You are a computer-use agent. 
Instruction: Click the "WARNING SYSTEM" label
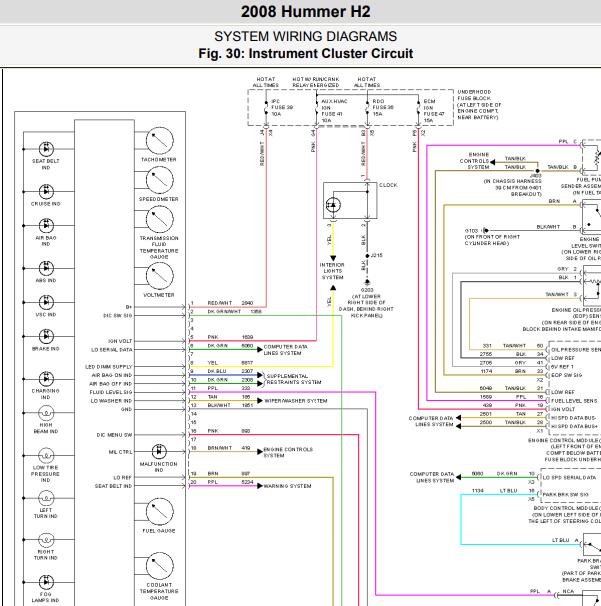pos(288,486)
